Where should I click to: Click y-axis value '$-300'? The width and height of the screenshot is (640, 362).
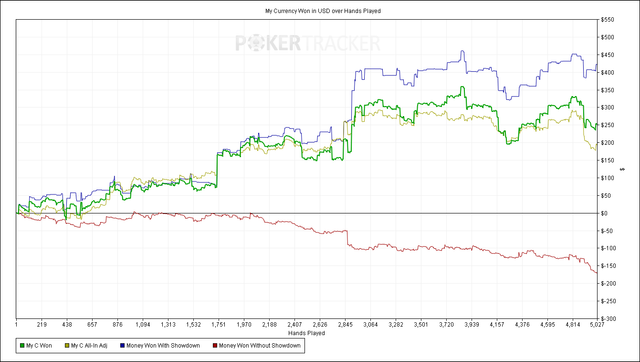[608, 318]
